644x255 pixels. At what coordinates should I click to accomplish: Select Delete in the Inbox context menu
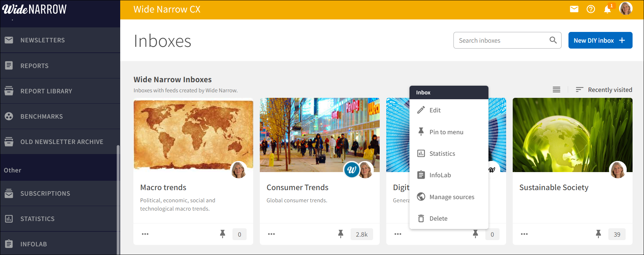click(x=449, y=218)
